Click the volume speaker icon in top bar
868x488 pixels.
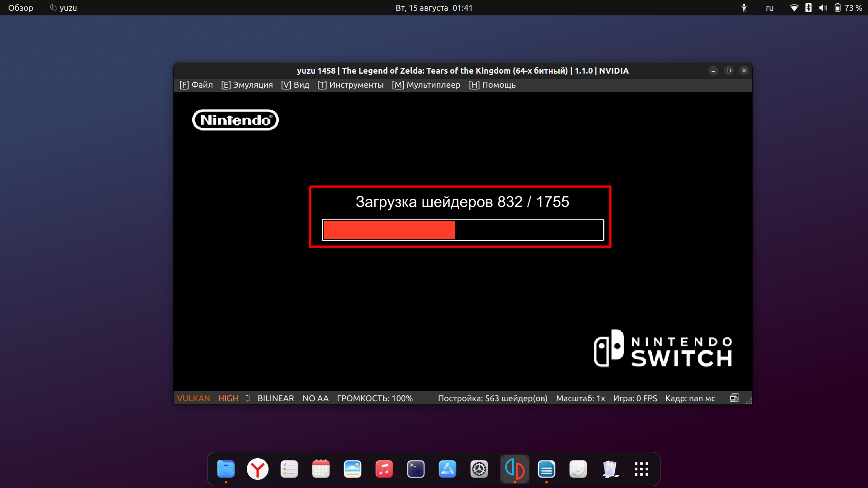[x=823, y=8]
